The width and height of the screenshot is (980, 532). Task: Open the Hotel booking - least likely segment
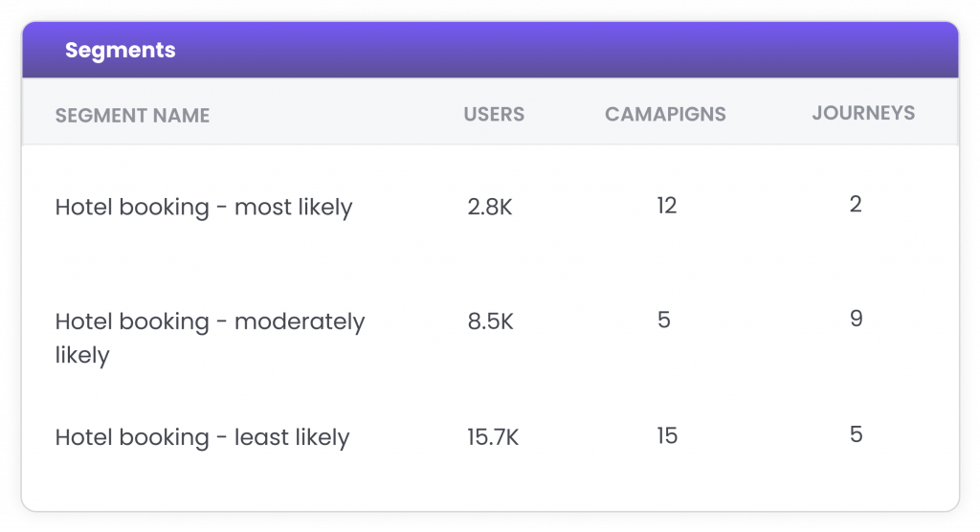(x=202, y=437)
